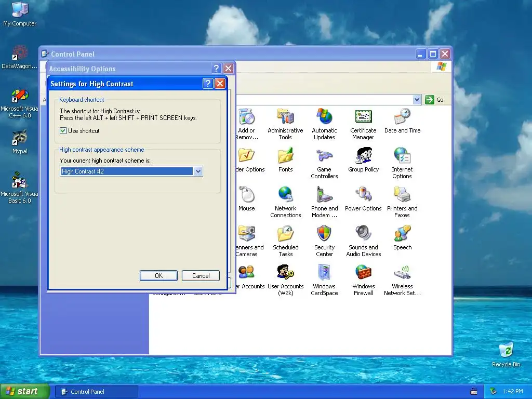The width and height of the screenshot is (532, 399).
Task: Open Security Center icon
Action: pyautogui.click(x=324, y=241)
